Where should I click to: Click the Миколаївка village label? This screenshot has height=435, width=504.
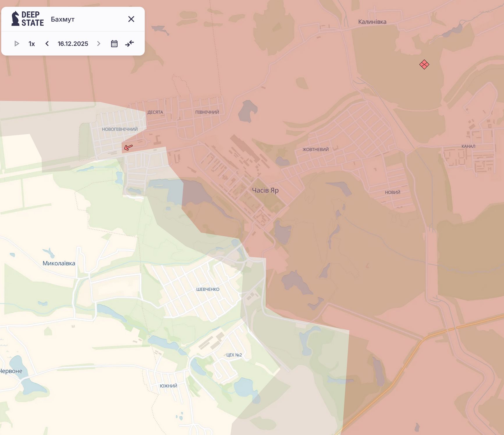coord(59,263)
